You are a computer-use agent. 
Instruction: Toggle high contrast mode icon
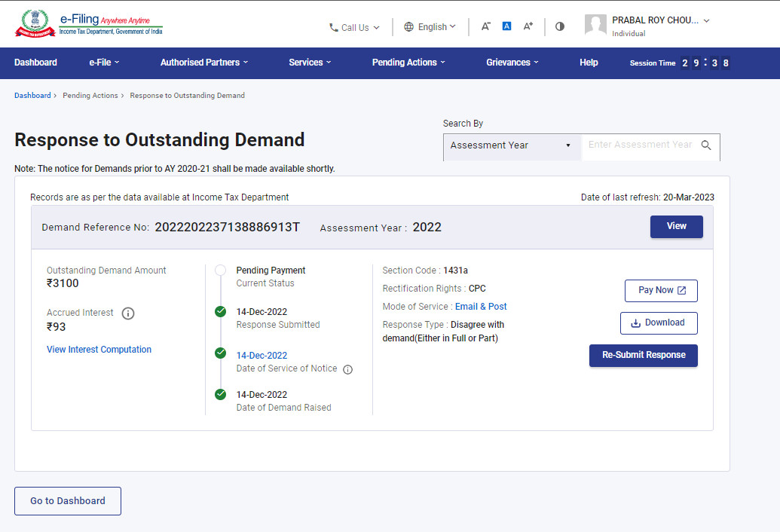coord(560,26)
